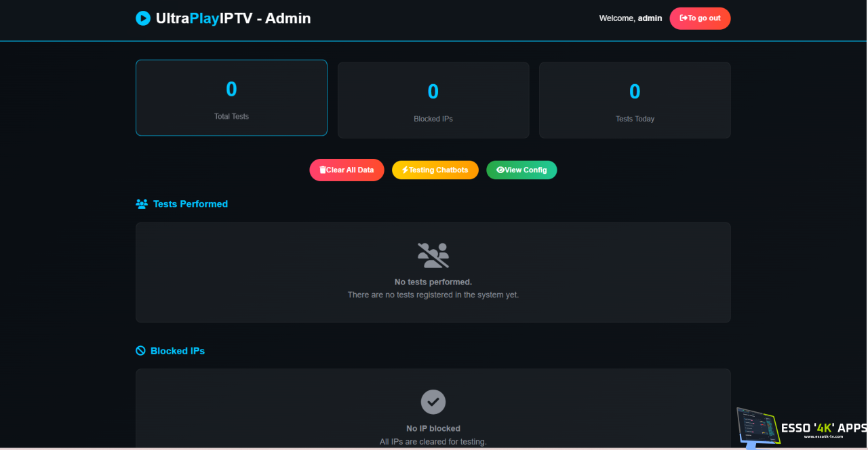Open the Blocked IPs stat card
This screenshot has width=868, height=450.
pyautogui.click(x=433, y=100)
